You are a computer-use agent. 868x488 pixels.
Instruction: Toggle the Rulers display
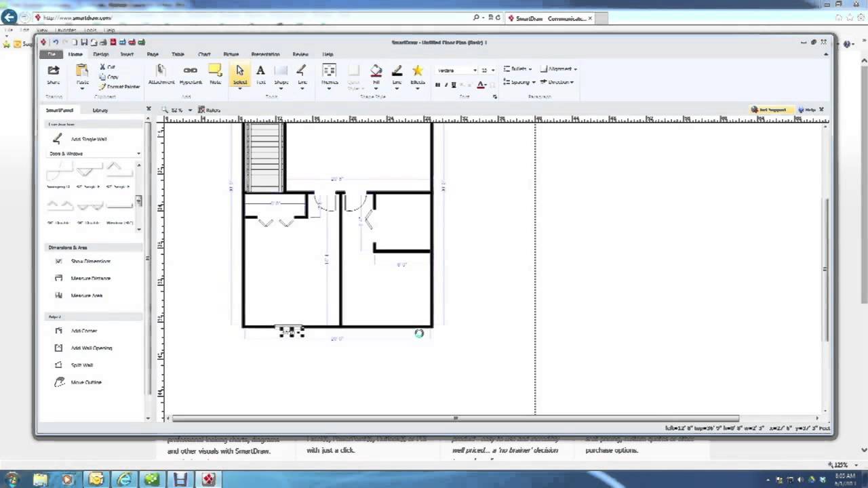[x=209, y=110]
